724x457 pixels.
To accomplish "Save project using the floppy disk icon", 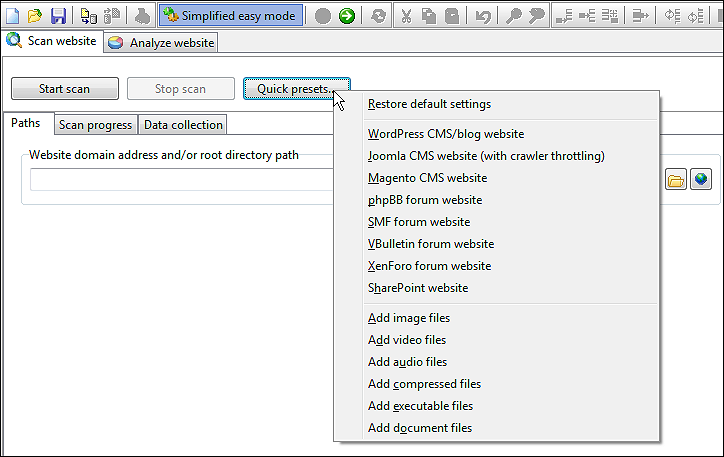I will 58,16.
